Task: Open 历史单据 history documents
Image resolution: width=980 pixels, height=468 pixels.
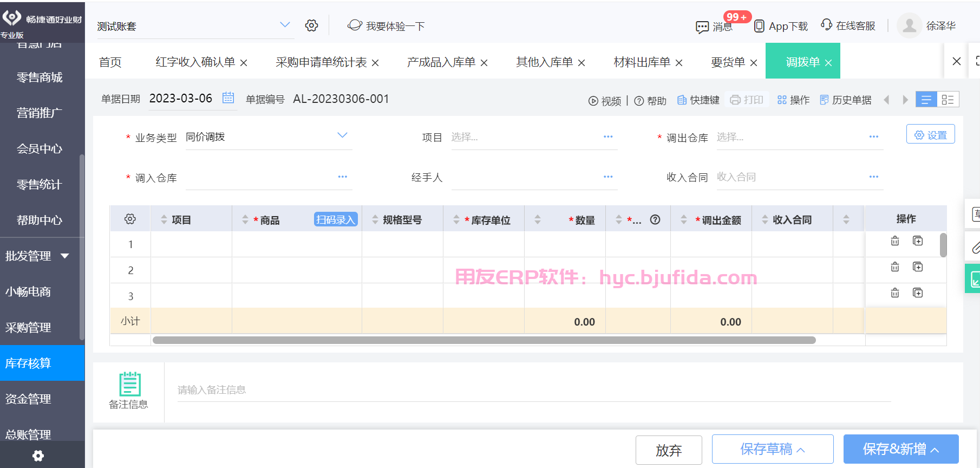Action: click(x=846, y=100)
